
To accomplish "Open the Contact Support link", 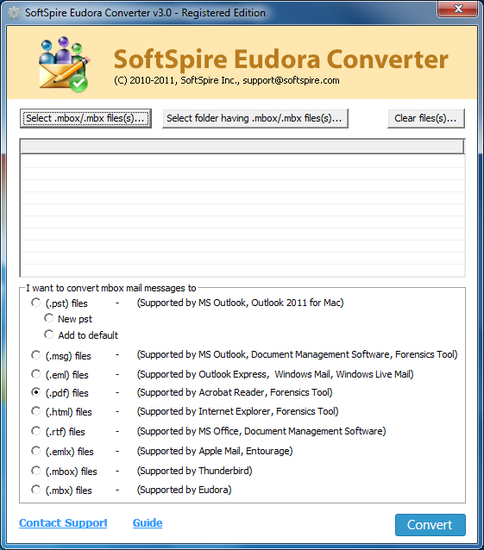I will click(x=63, y=523).
